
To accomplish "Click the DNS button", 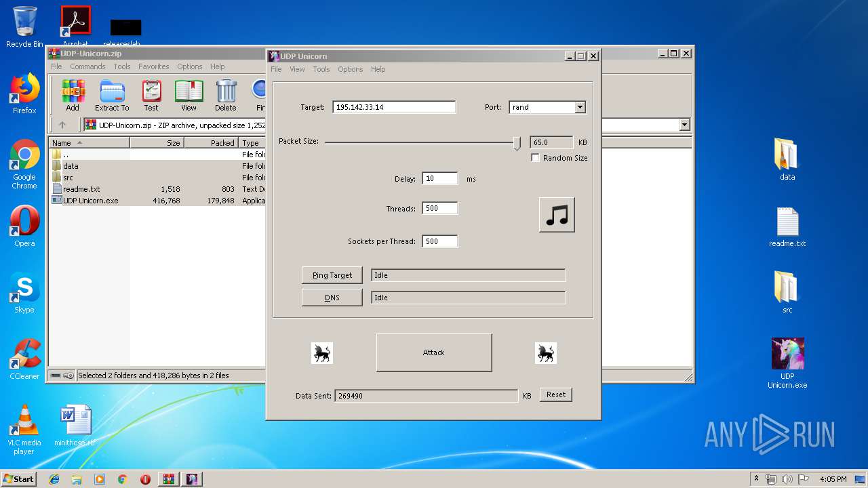I will click(x=332, y=298).
